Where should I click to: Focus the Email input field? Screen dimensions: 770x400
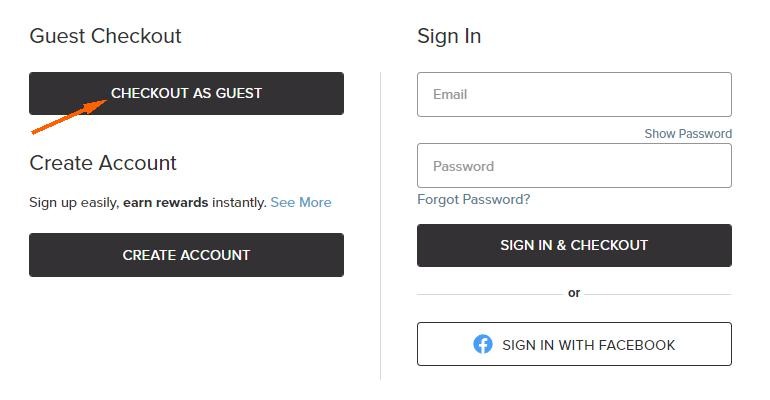(x=574, y=94)
